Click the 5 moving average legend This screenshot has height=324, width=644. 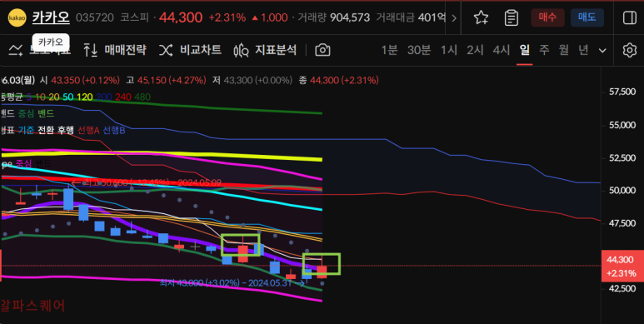point(29,97)
